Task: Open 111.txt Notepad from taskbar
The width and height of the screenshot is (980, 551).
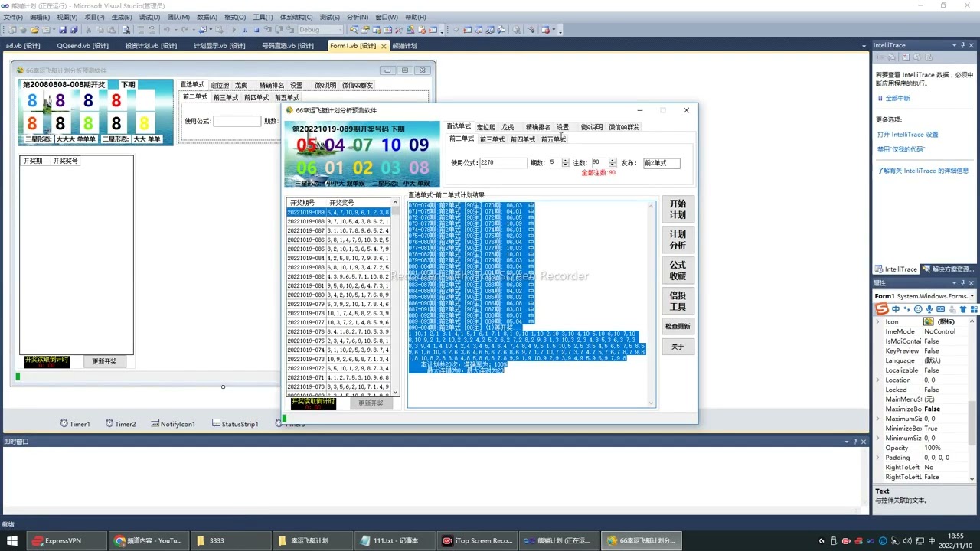Action: coord(396,540)
